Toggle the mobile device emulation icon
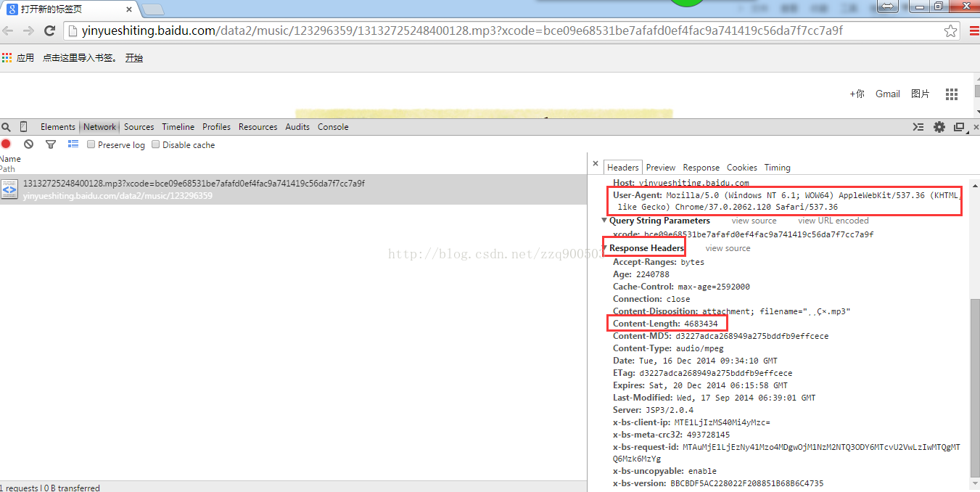The image size is (980, 492). 23,127
